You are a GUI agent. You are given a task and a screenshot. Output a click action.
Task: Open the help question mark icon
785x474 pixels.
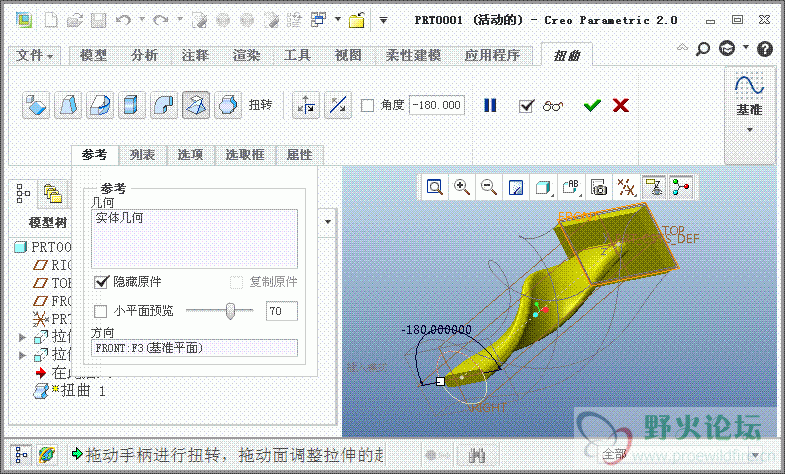[764, 49]
